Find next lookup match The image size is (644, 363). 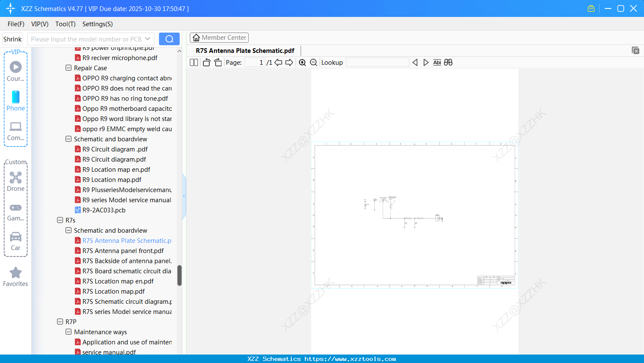(x=426, y=63)
